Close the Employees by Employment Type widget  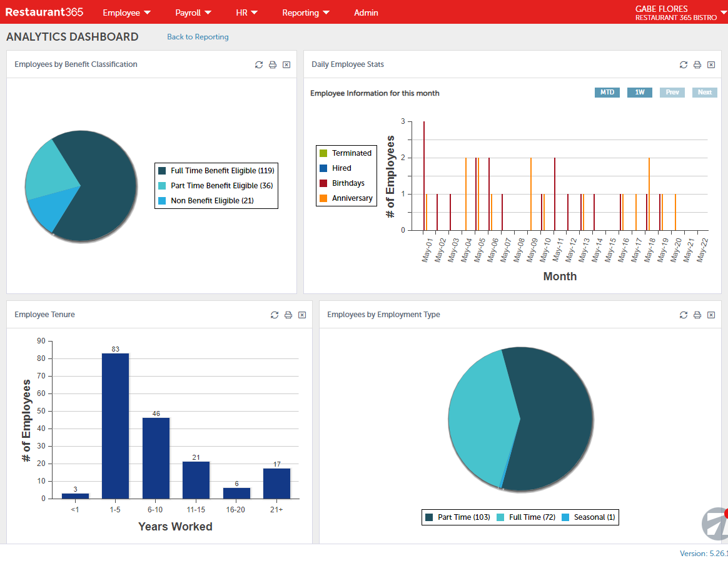point(711,315)
